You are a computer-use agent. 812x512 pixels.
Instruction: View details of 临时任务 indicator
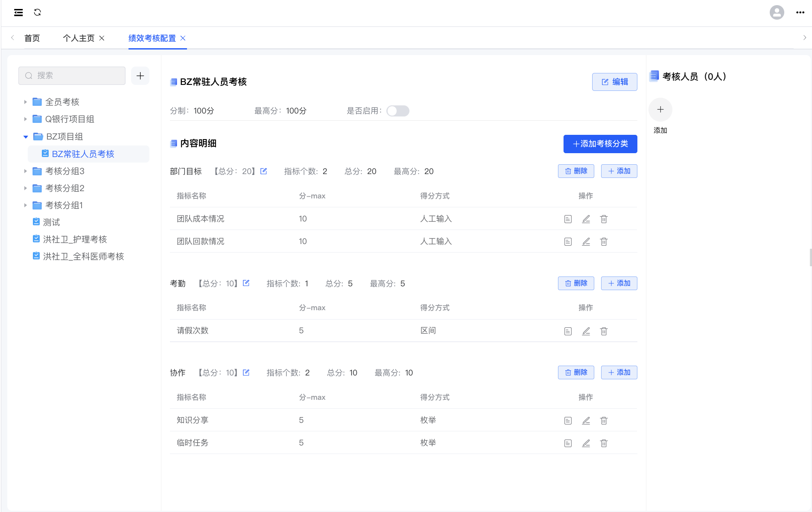[x=568, y=443]
